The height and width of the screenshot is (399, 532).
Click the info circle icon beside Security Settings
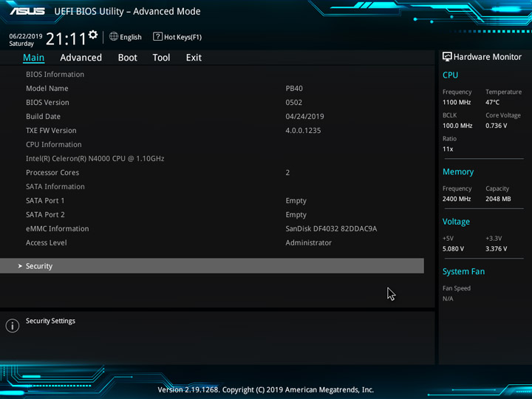tap(13, 326)
